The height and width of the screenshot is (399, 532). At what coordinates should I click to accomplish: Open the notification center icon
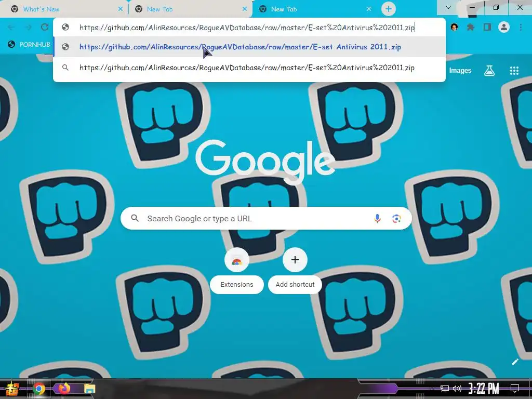(x=515, y=389)
